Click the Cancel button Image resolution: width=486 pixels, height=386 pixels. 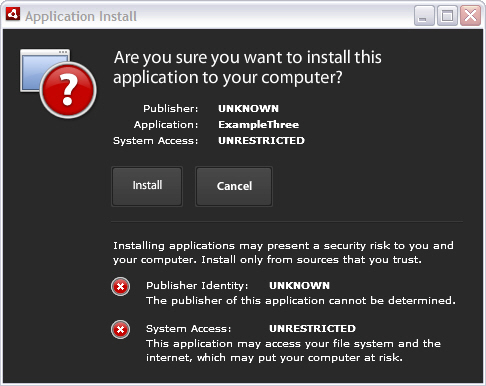pos(234,186)
